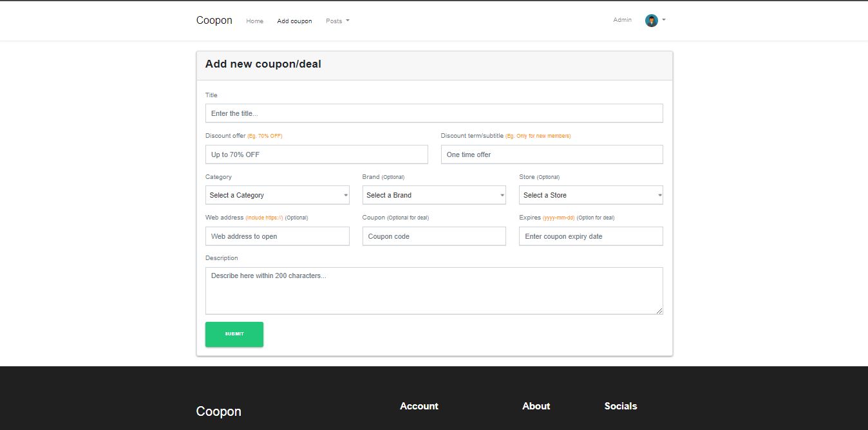Click the Web address input field
The width and height of the screenshot is (868, 430).
[x=277, y=236]
